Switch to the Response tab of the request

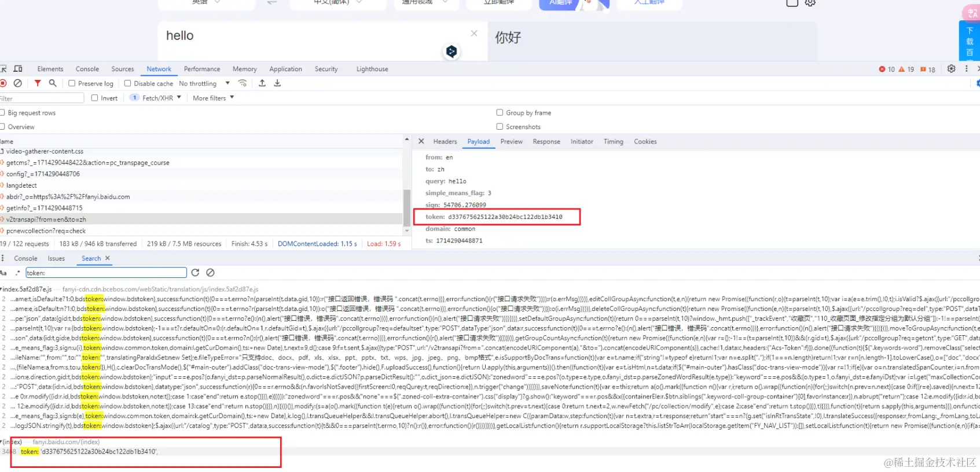click(x=546, y=141)
